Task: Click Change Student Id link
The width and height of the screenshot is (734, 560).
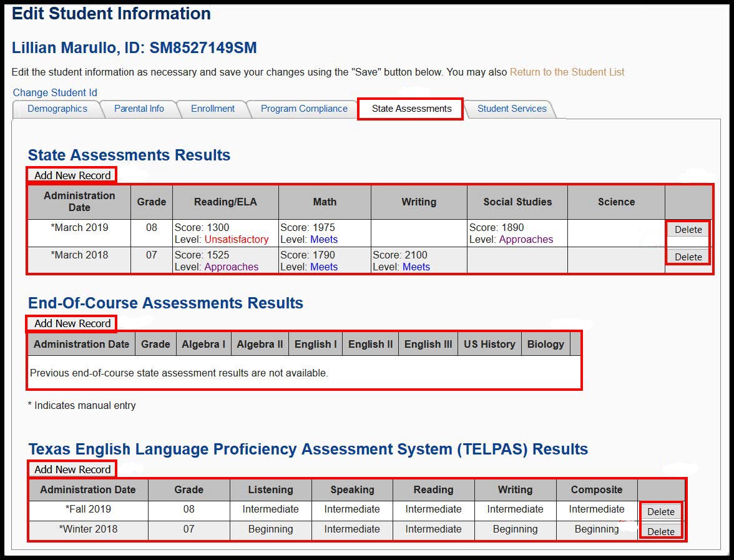Action: [54, 92]
